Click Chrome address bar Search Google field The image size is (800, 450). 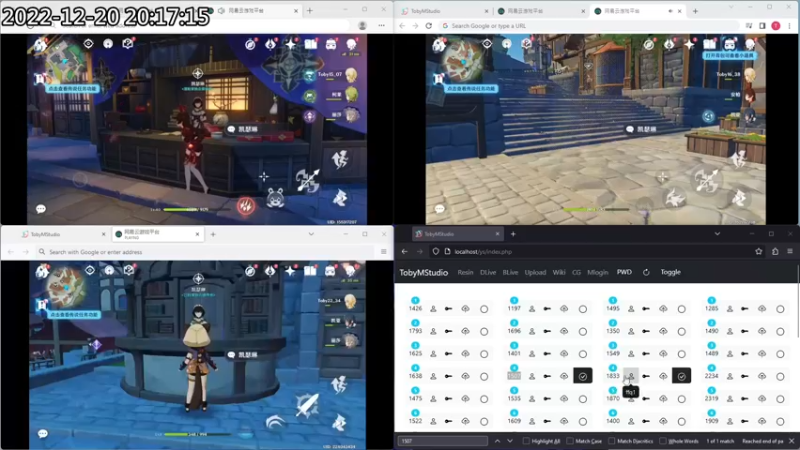coord(589,26)
